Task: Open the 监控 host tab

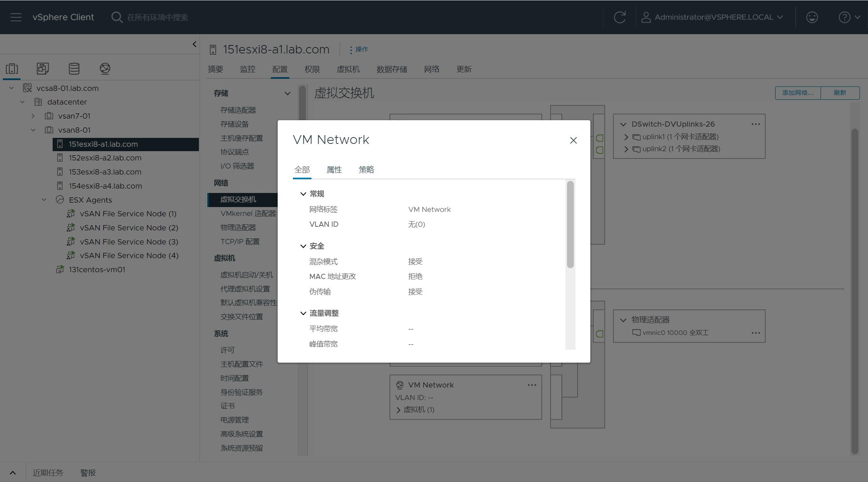Action: point(248,69)
